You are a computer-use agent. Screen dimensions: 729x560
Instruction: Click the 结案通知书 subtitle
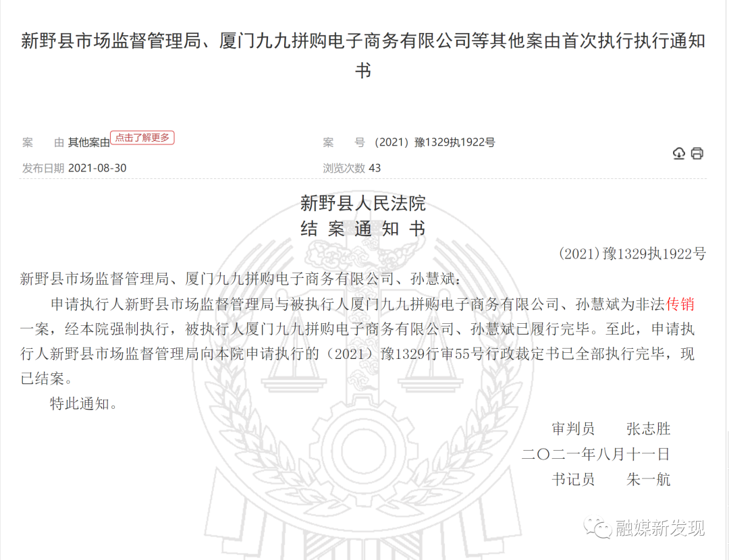coord(363,229)
